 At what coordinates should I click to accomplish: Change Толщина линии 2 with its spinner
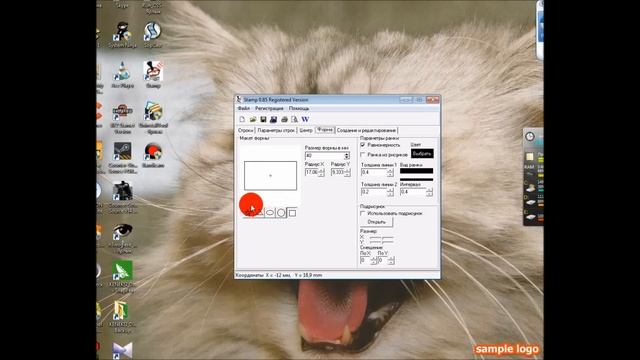390,191
